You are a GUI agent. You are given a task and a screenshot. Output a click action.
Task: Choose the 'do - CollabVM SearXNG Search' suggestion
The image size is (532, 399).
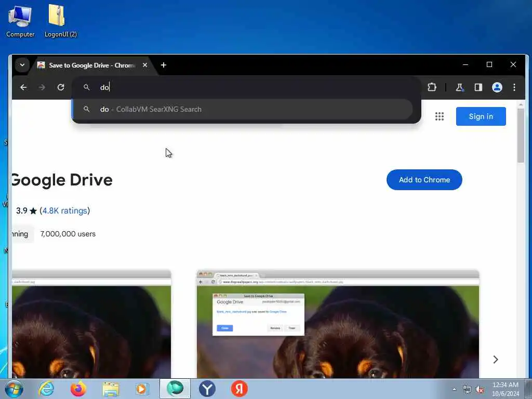coord(243,109)
